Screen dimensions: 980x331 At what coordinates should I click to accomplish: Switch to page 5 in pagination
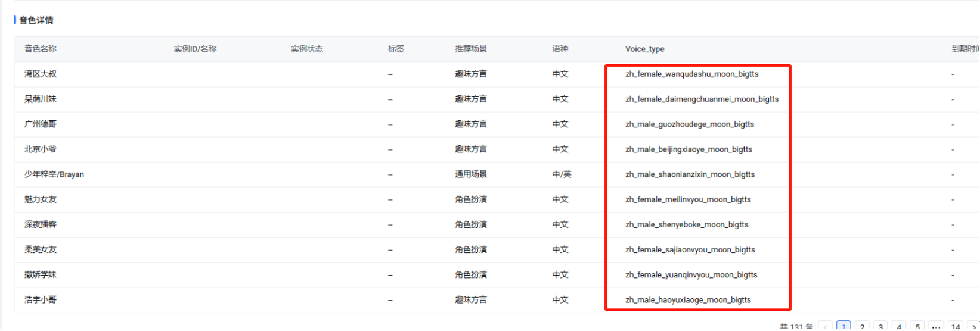[917, 327]
